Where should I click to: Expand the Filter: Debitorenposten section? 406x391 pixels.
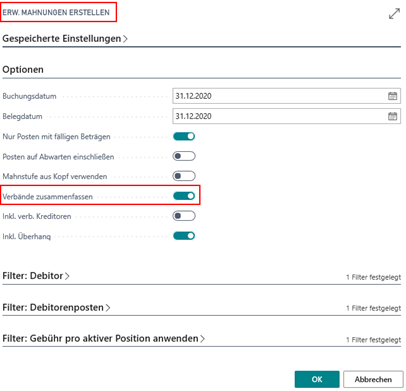click(x=56, y=307)
